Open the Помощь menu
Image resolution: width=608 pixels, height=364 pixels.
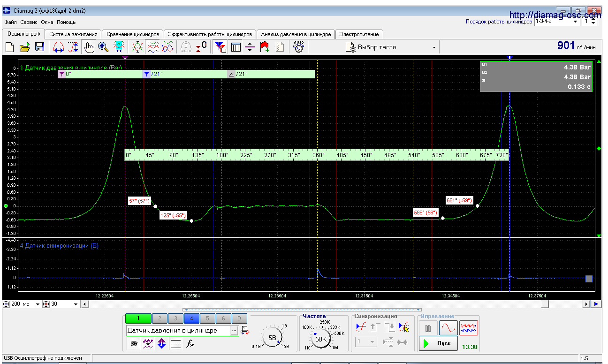[x=66, y=22]
